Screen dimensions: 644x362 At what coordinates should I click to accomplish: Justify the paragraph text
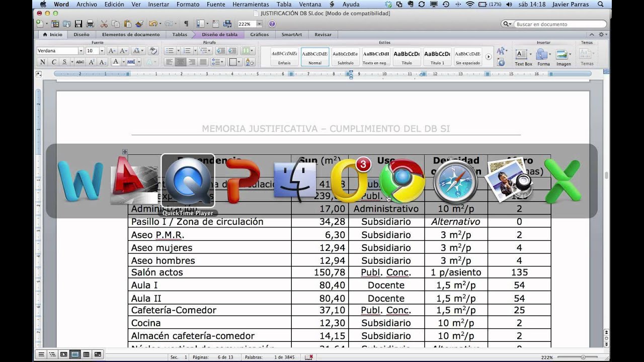point(203,62)
